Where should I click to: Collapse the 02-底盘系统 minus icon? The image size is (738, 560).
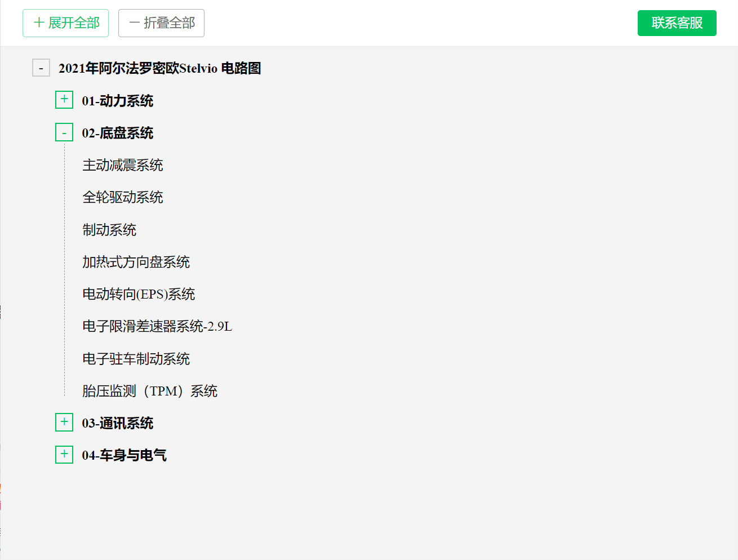(x=64, y=132)
